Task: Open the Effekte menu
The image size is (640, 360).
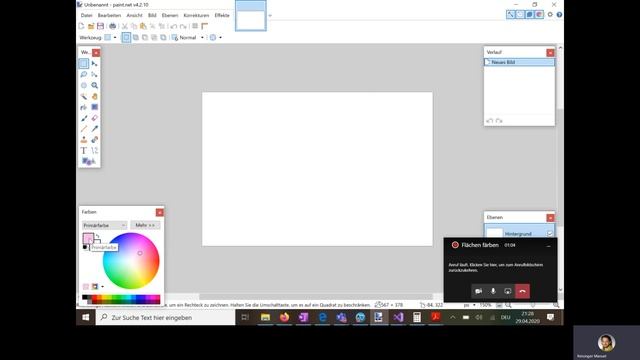Action: pos(222,16)
